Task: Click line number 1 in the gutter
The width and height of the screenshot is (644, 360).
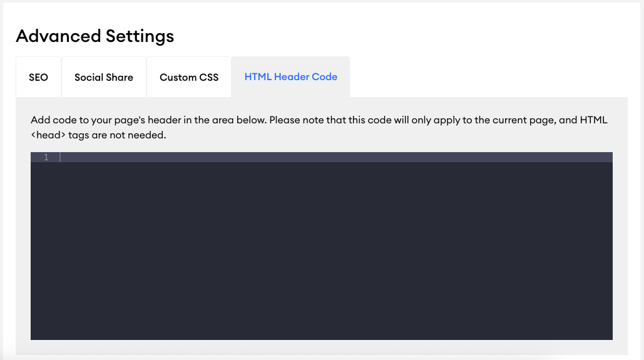Action: (46, 157)
